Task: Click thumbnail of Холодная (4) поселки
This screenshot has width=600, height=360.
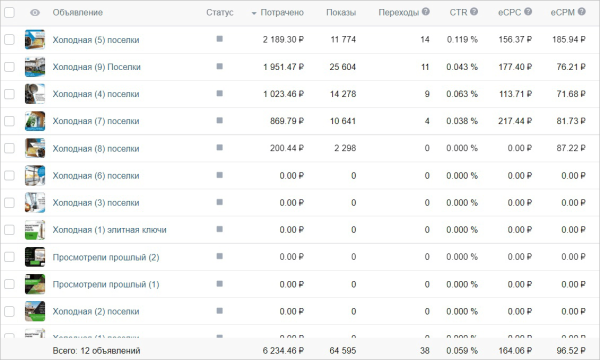Action: click(x=35, y=94)
